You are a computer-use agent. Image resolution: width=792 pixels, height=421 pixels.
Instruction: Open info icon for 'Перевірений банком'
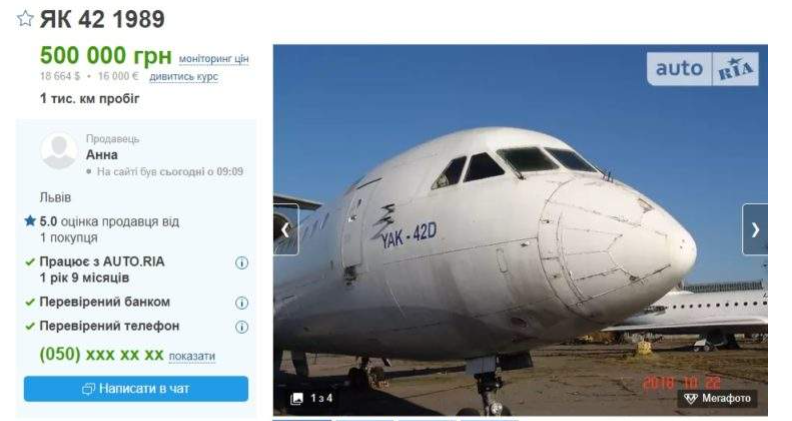click(241, 303)
